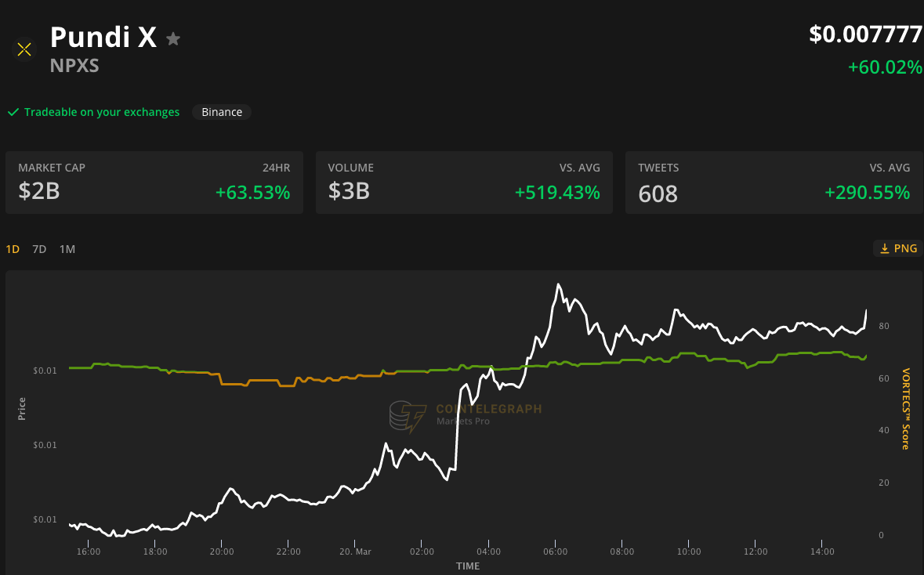Image resolution: width=924 pixels, height=575 pixels.
Task: Click the MARKET CAP label
Action: click(52, 168)
